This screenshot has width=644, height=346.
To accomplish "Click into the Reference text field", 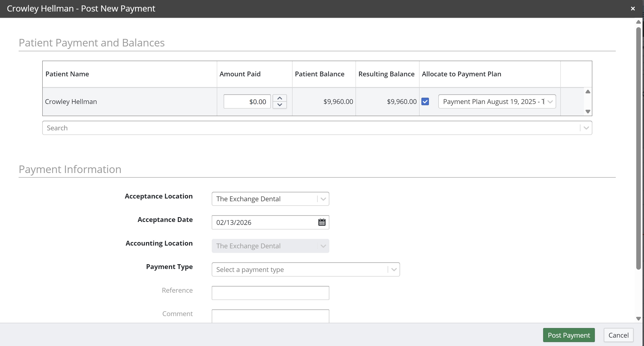I will (x=270, y=293).
